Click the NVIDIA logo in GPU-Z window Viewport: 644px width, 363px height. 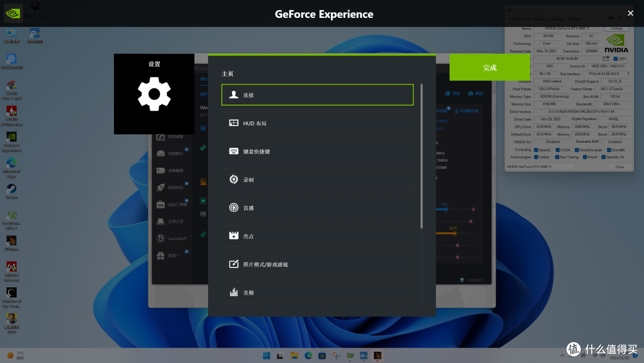pyautogui.click(x=616, y=43)
